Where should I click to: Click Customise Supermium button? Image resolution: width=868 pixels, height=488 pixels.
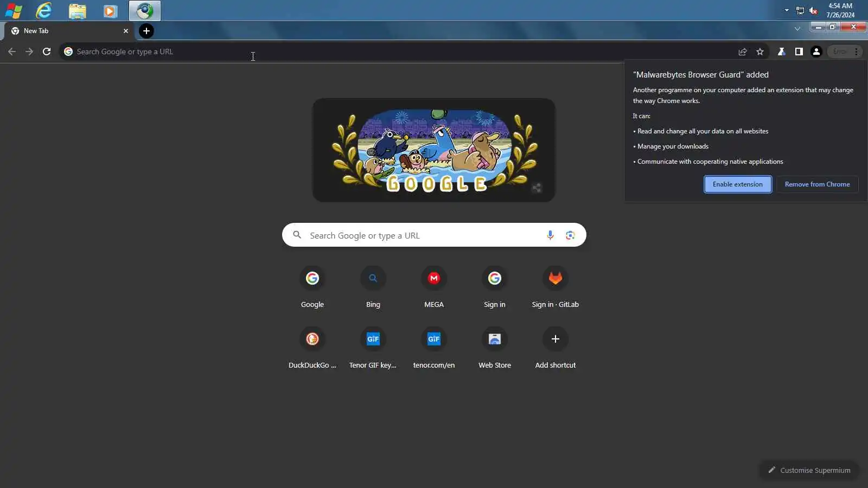tap(809, 470)
